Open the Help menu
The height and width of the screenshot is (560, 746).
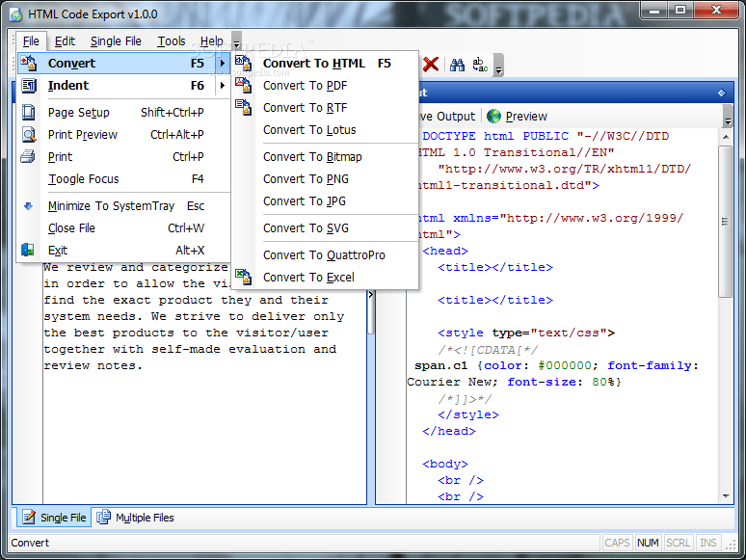pyautogui.click(x=212, y=41)
